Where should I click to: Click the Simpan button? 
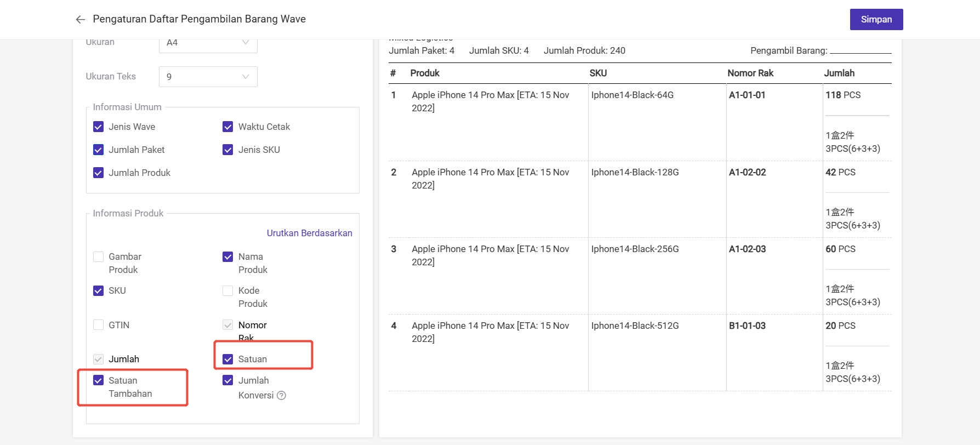(876, 19)
